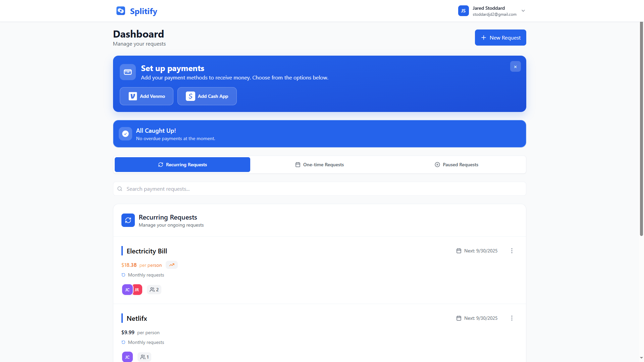Click the Electricity Bill price trend icon

click(x=172, y=265)
